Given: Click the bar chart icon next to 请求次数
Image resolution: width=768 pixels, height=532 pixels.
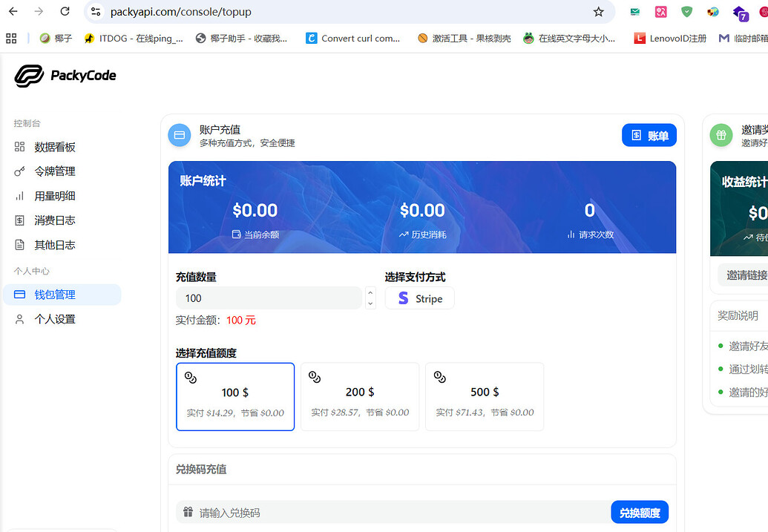Looking at the screenshot, I should pyautogui.click(x=571, y=234).
